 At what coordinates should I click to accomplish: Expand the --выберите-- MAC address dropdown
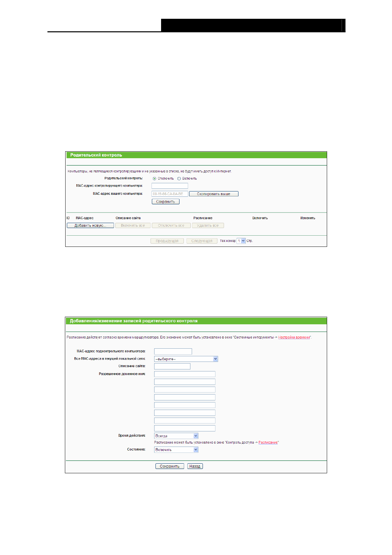[186, 359]
